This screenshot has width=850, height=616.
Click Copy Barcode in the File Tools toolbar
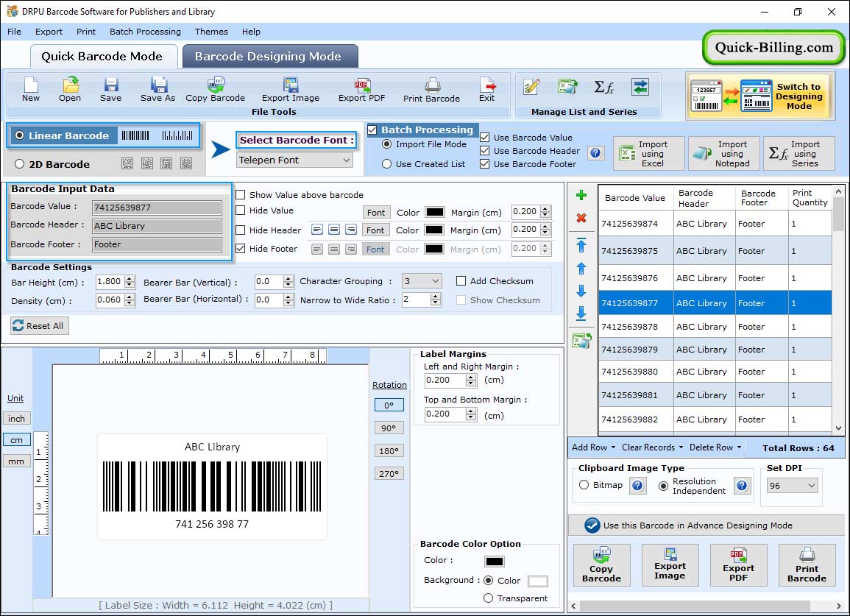[x=215, y=90]
